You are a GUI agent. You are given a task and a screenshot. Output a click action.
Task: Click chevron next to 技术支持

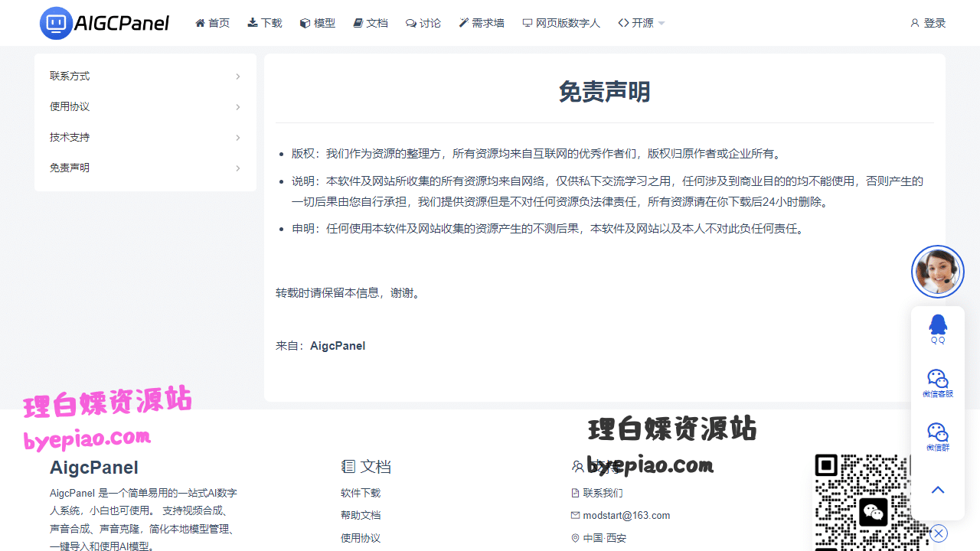tap(238, 138)
